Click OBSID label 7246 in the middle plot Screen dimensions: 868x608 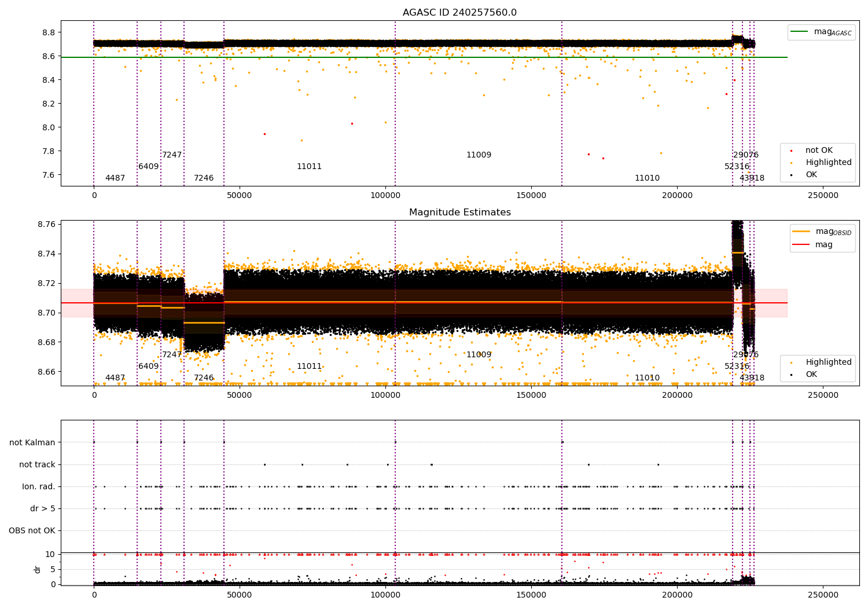[204, 378]
